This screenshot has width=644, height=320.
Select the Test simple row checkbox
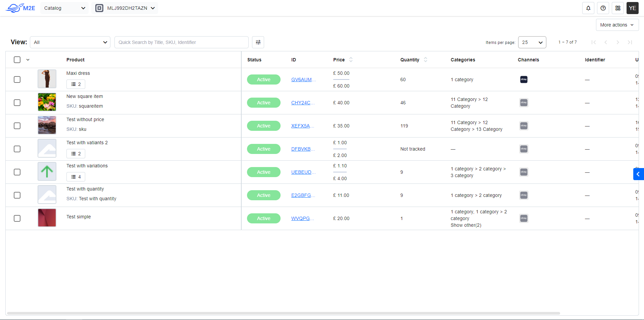click(x=17, y=218)
